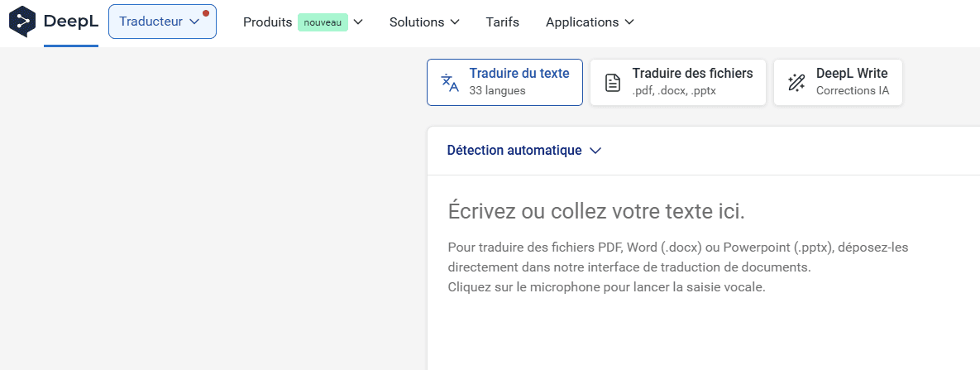Click the DeepL logo icon

point(22,22)
